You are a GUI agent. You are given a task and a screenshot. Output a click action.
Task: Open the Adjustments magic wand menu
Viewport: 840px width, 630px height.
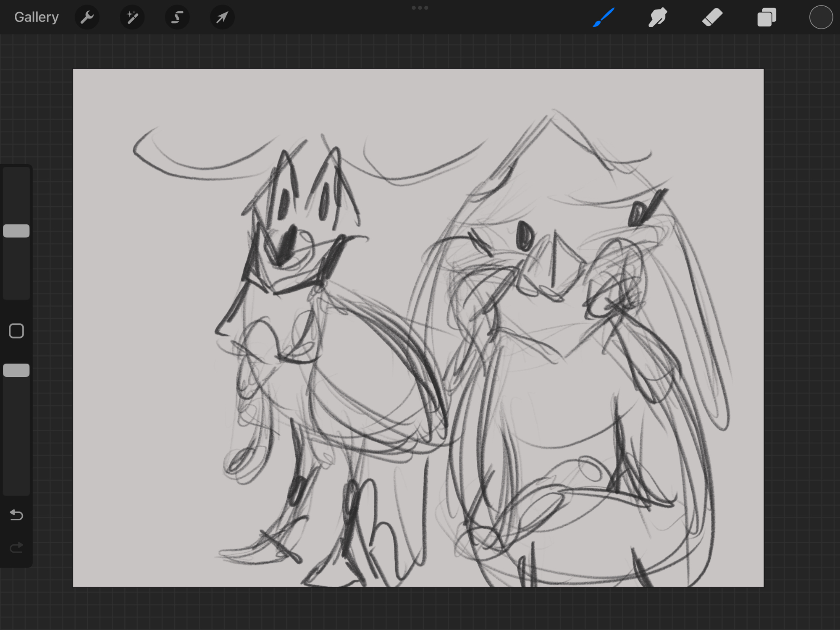tap(132, 17)
